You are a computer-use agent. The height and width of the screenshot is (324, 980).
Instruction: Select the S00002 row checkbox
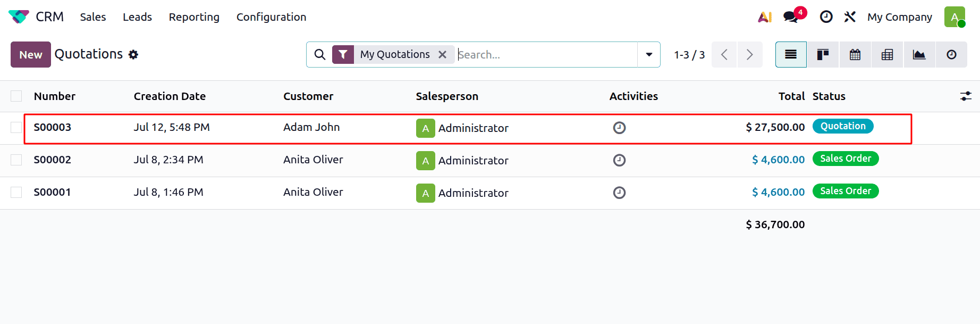(x=16, y=160)
